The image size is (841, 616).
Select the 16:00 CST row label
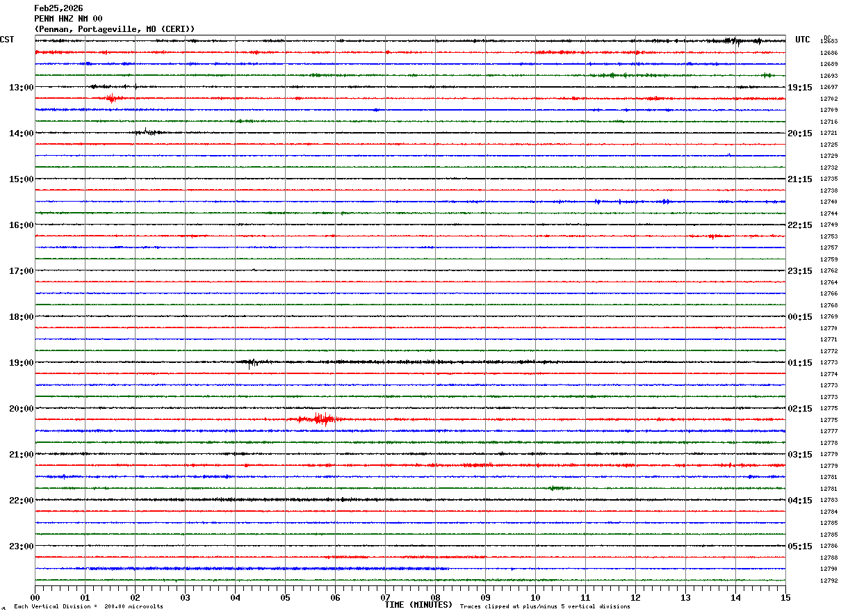coord(22,225)
